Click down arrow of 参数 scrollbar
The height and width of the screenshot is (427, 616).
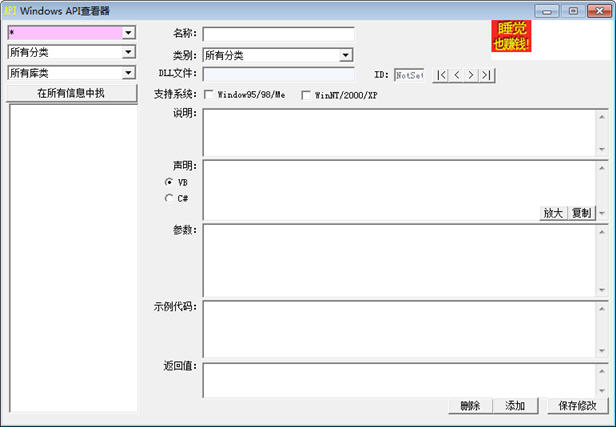(x=602, y=290)
